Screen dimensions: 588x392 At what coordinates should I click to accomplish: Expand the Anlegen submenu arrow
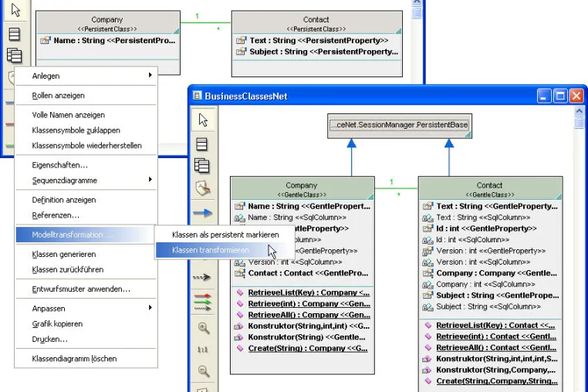(x=150, y=75)
